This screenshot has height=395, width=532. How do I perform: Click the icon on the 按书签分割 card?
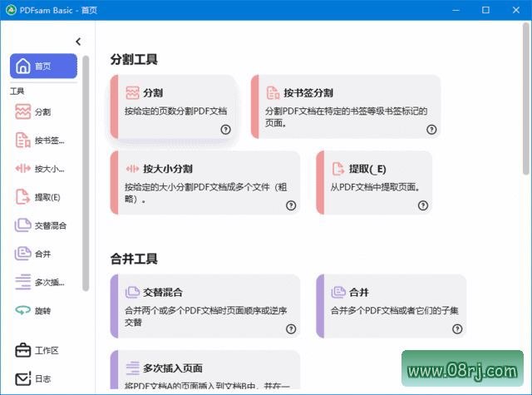click(x=273, y=92)
